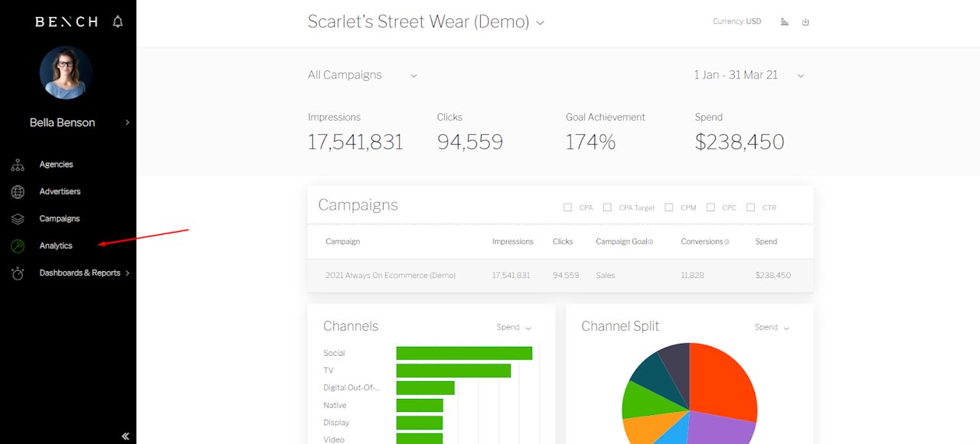Open the All Campaigns dropdown

pos(363,75)
